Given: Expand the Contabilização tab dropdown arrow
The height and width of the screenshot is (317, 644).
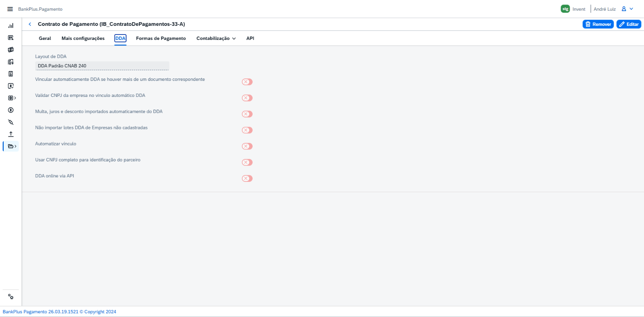Looking at the screenshot, I should [234, 39].
